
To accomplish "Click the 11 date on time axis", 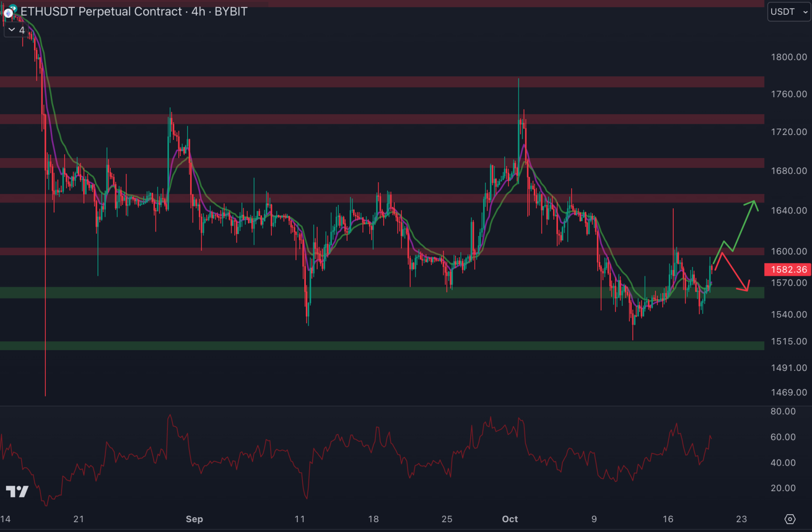I will pyautogui.click(x=300, y=519).
